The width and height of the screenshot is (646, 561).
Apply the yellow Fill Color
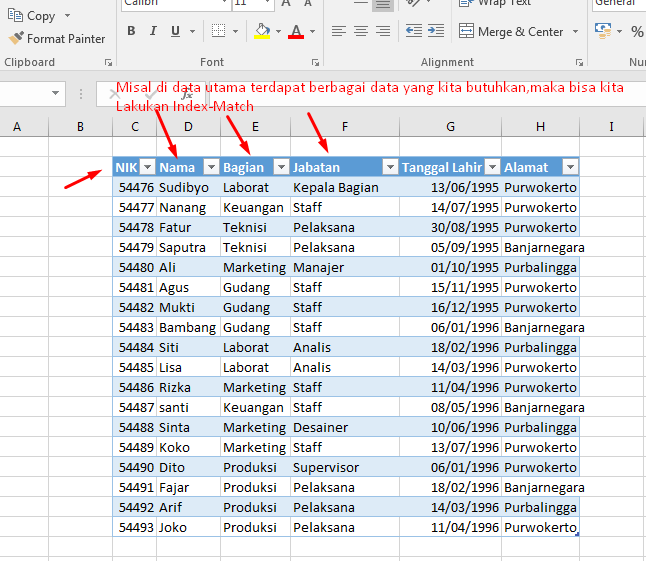262,31
